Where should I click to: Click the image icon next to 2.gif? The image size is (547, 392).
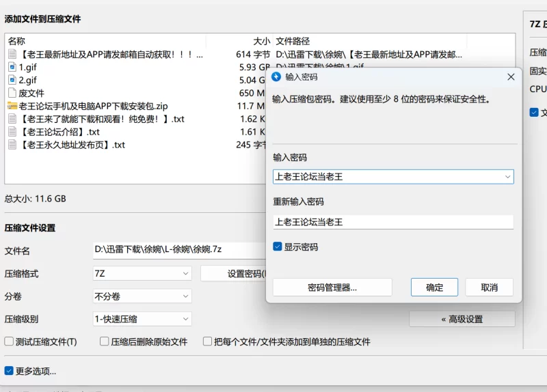12,80
